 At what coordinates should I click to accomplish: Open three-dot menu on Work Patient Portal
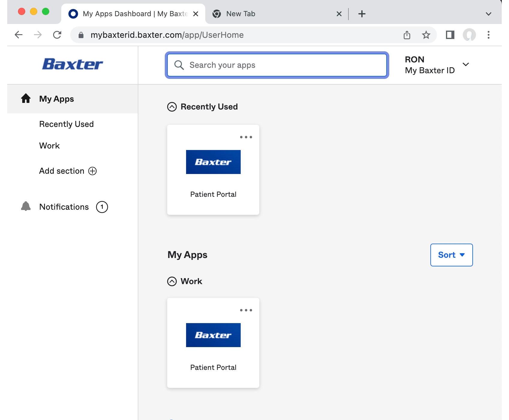[x=246, y=310]
